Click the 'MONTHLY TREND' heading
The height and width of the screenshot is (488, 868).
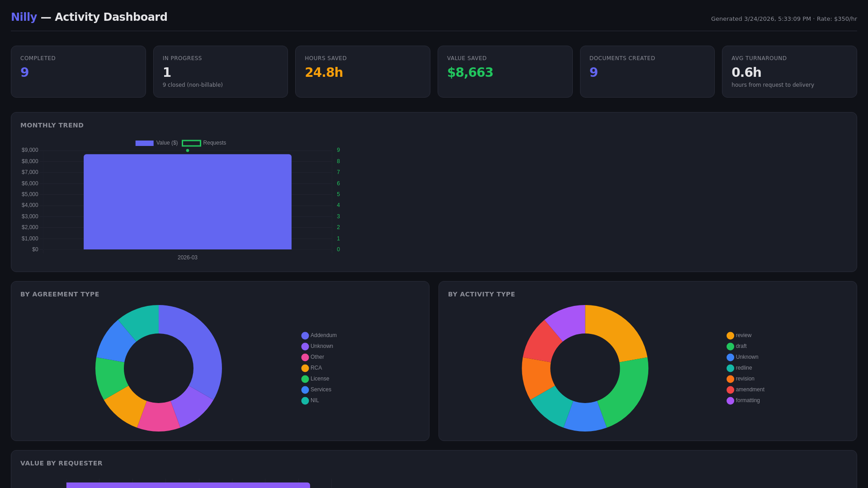point(52,125)
